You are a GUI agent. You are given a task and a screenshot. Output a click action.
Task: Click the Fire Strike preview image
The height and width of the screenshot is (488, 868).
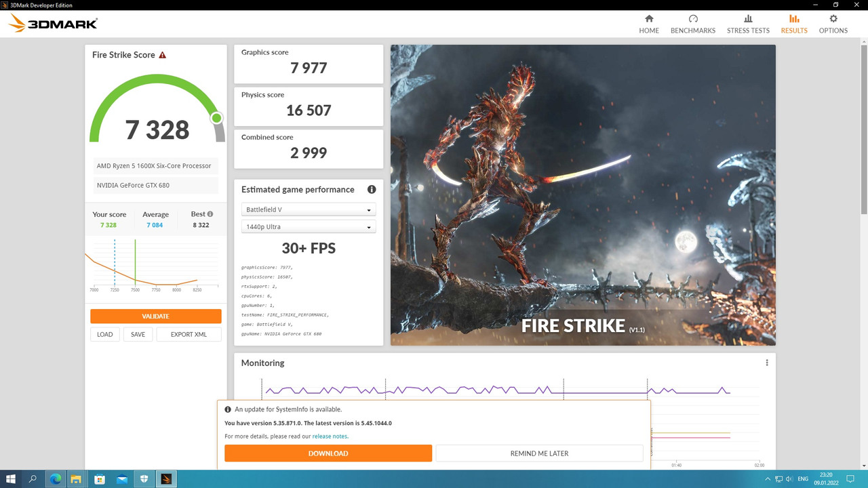583,195
